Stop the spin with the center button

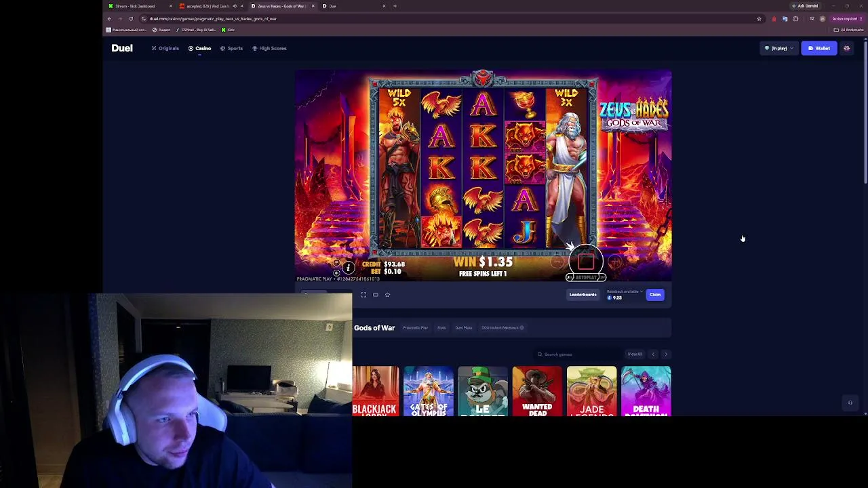click(x=586, y=260)
